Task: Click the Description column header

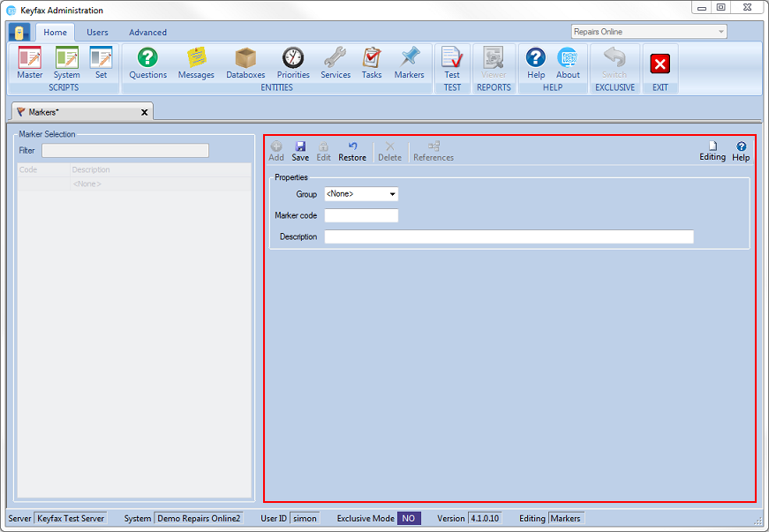Action: pos(161,169)
